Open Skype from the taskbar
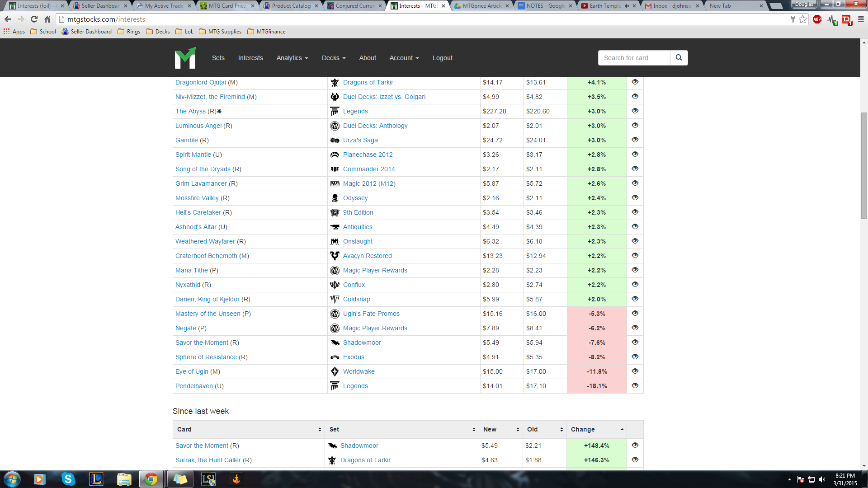Viewport: 868px width, 488px height. coord(68,479)
